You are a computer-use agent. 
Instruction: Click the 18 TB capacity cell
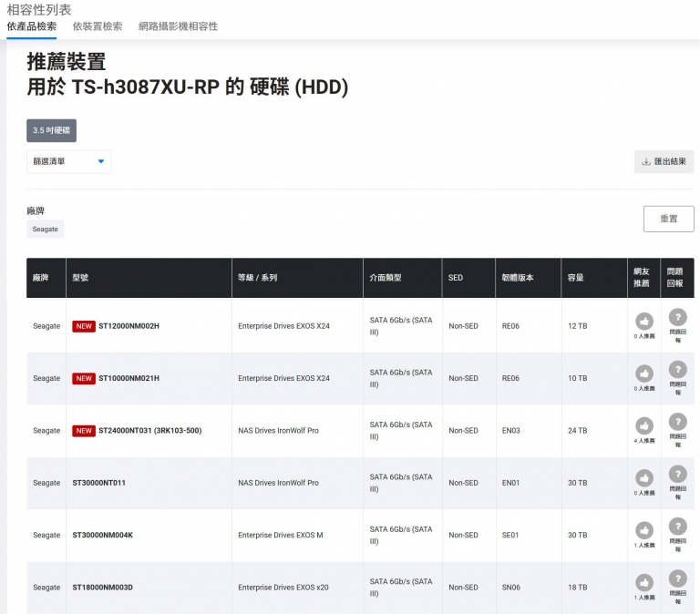coord(577,588)
